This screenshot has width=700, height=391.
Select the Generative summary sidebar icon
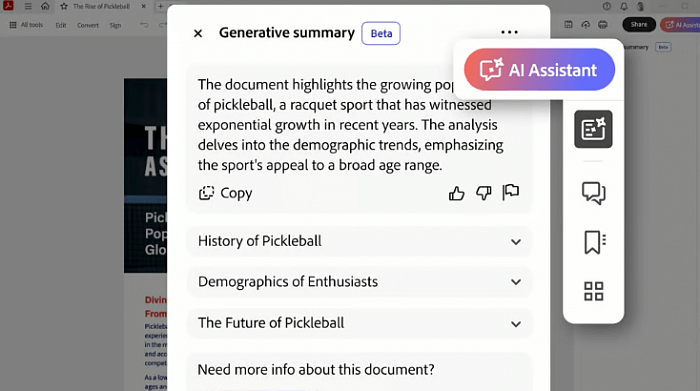click(x=593, y=129)
